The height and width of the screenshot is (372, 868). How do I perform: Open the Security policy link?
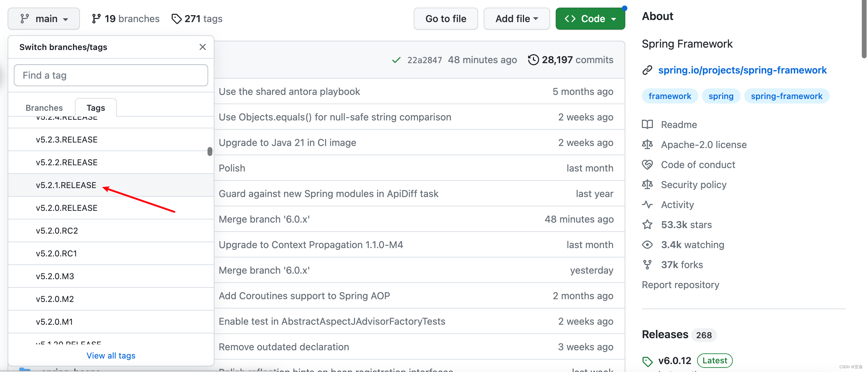pos(694,185)
